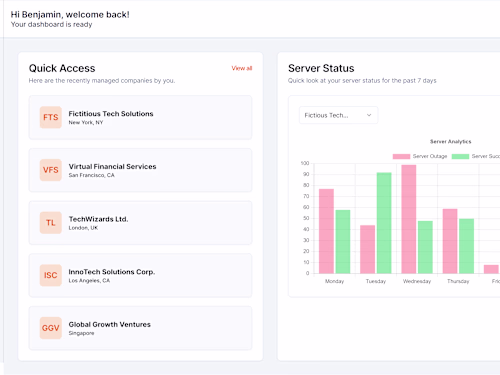This screenshot has height=375, width=500.
Task: Click the 'Quick Access' heading
Action: 62,68
